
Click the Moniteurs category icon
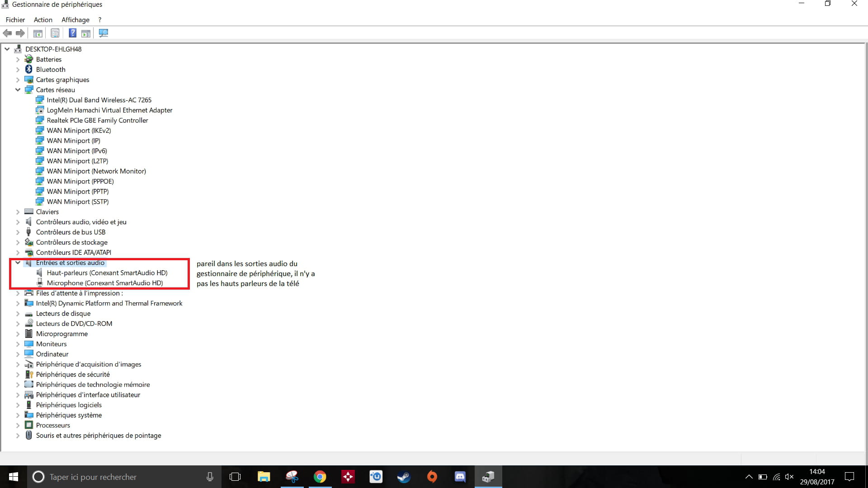pyautogui.click(x=29, y=343)
